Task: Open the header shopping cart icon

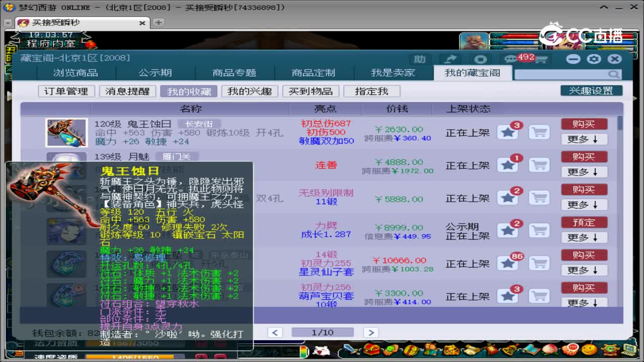Action: point(541,59)
